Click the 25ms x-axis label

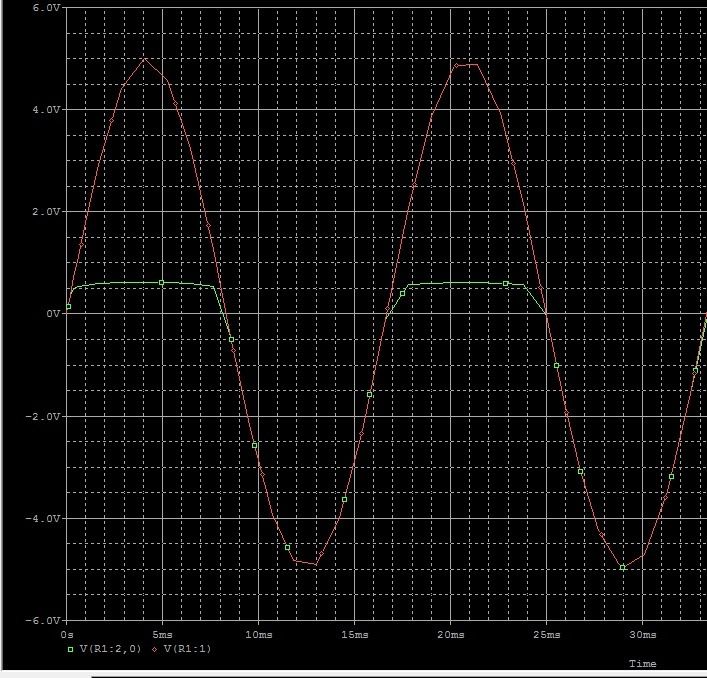click(547, 635)
